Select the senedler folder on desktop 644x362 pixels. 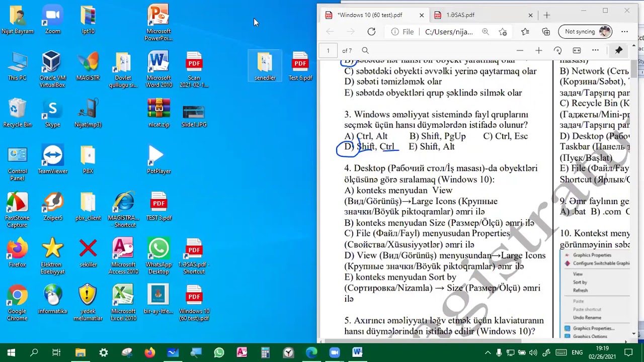(x=265, y=66)
